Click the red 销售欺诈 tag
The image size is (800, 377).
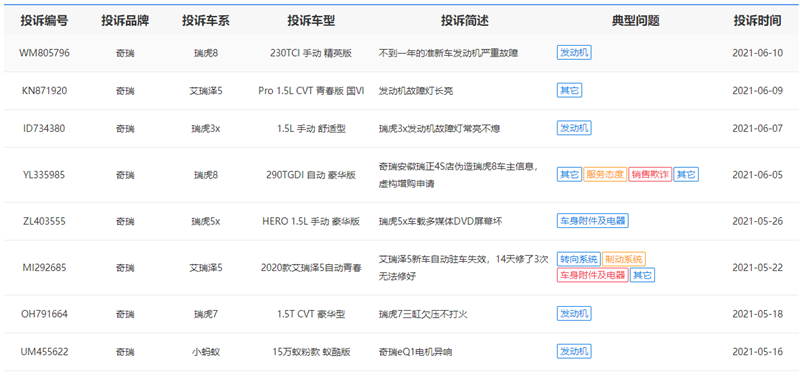pyautogui.click(x=650, y=174)
